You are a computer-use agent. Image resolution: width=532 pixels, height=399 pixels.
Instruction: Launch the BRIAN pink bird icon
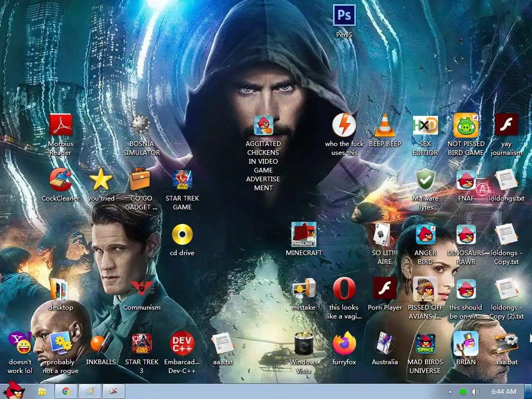coord(466,344)
